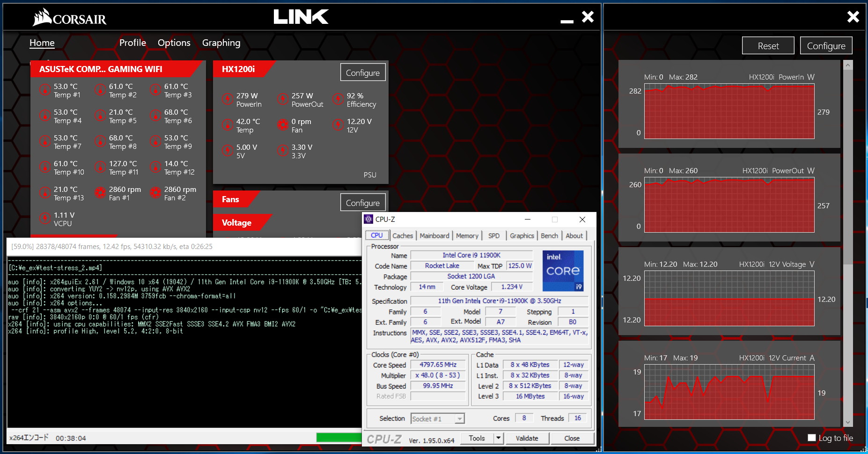The image size is (868, 454).
Task: Click the Intel Core i9 badge in CPU-Z
Action: pyautogui.click(x=563, y=271)
